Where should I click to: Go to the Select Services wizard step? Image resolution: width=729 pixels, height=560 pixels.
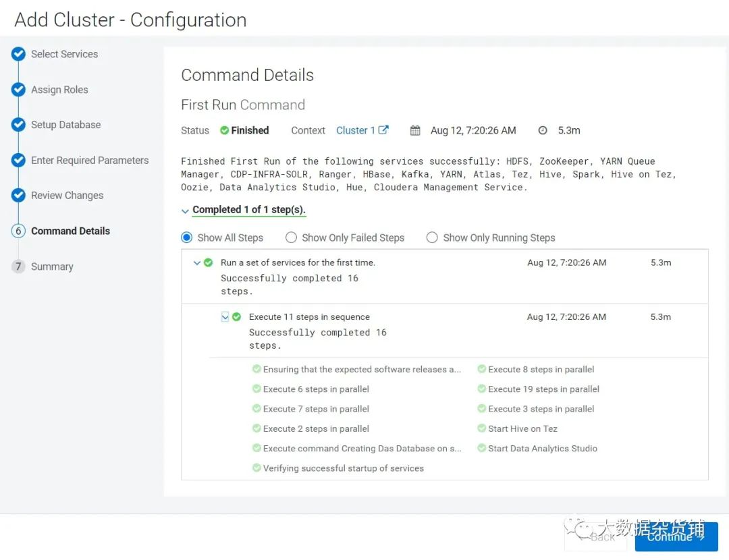coord(65,54)
